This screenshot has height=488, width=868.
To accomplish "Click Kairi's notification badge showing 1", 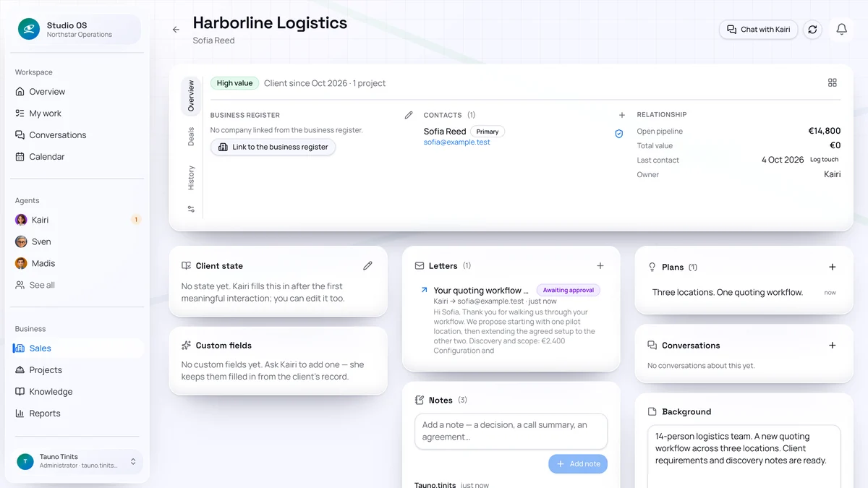I will point(136,220).
